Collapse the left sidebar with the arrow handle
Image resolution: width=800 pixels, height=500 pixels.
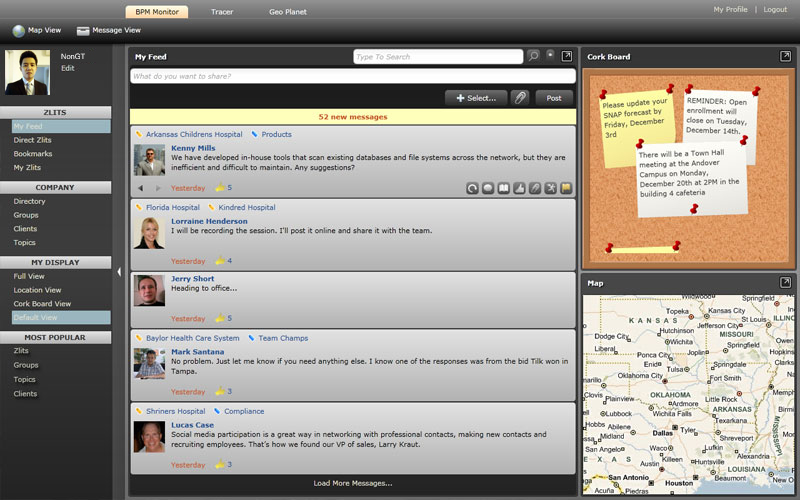119,272
